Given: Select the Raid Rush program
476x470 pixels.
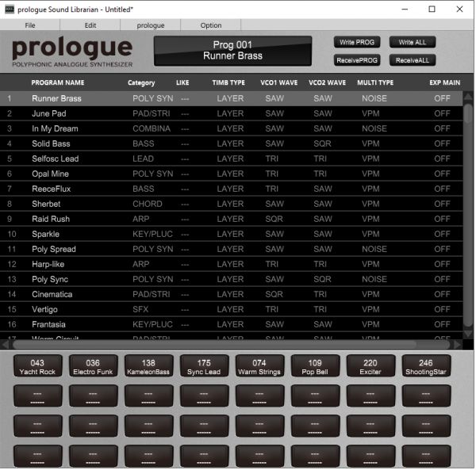Looking at the screenshot, I should [x=232, y=219].
